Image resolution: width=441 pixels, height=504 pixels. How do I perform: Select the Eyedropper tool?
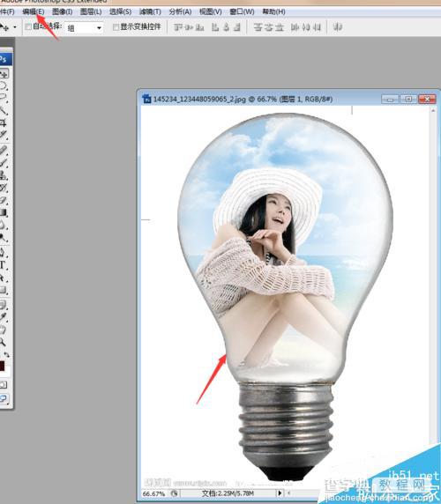click(x=4, y=317)
